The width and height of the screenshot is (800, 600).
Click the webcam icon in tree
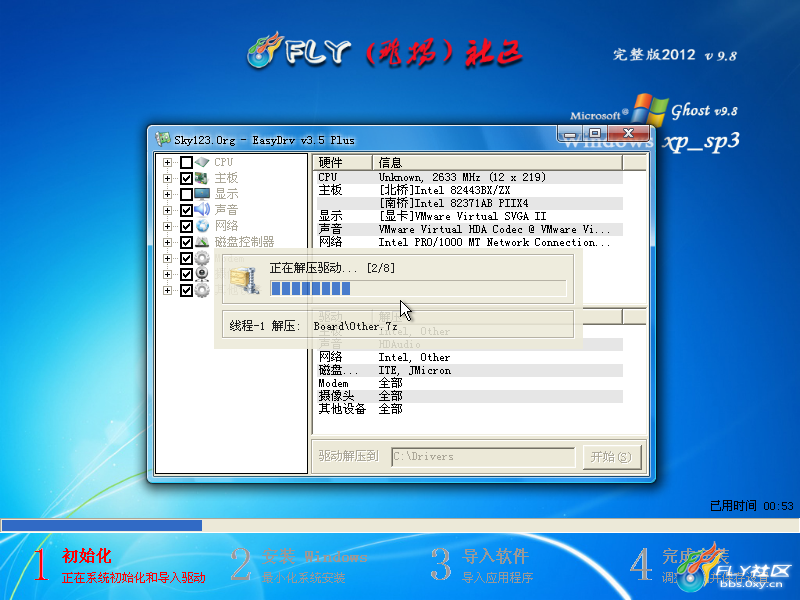click(202, 274)
